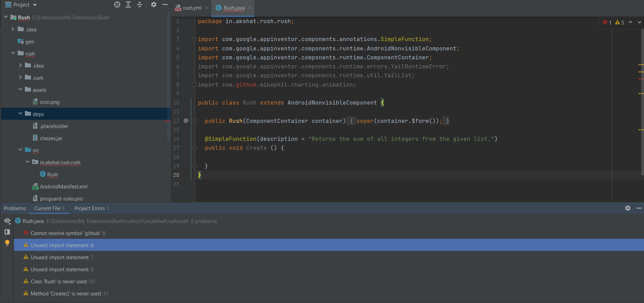The width and height of the screenshot is (644, 303).
Task: Collapse the Rush root project node
Action: 6,17
